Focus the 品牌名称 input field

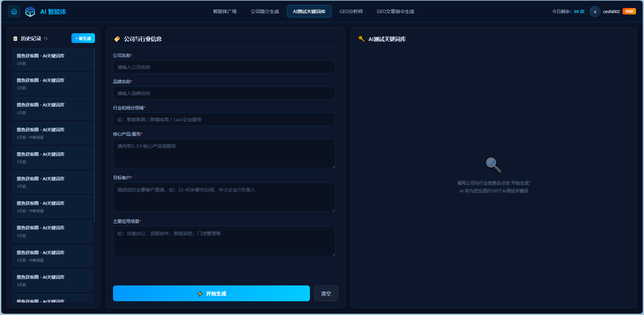224,93
